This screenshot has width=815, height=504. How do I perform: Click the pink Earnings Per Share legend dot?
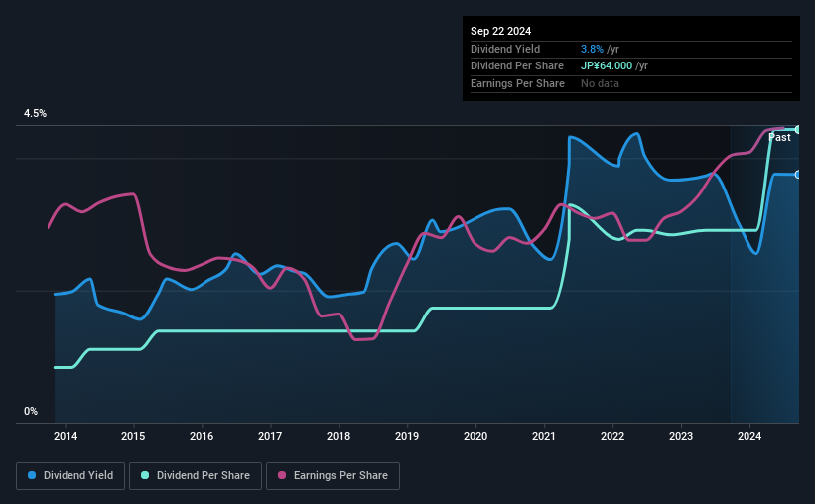(x=282, y=475)
